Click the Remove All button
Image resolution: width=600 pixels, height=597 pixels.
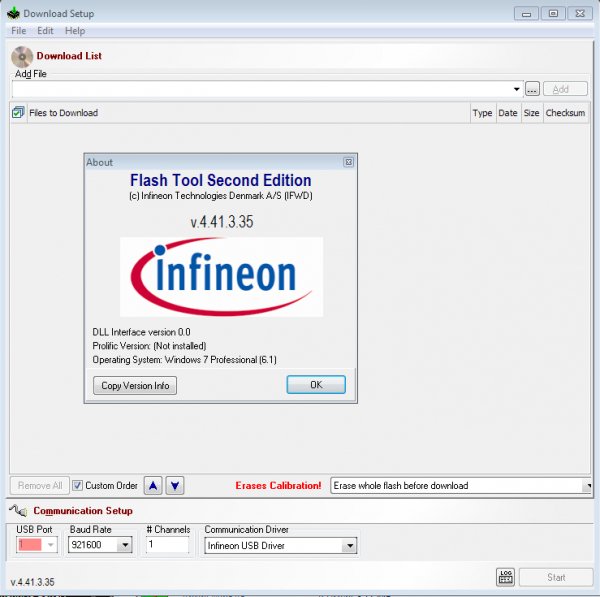40,486
